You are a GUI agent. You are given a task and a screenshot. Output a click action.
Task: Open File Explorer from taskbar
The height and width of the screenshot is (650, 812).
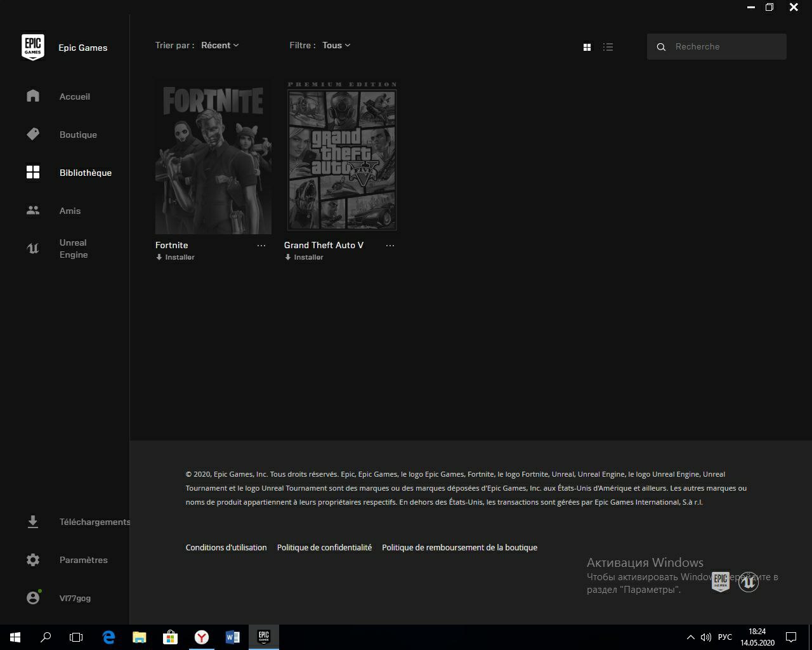[x=139, y=637]
